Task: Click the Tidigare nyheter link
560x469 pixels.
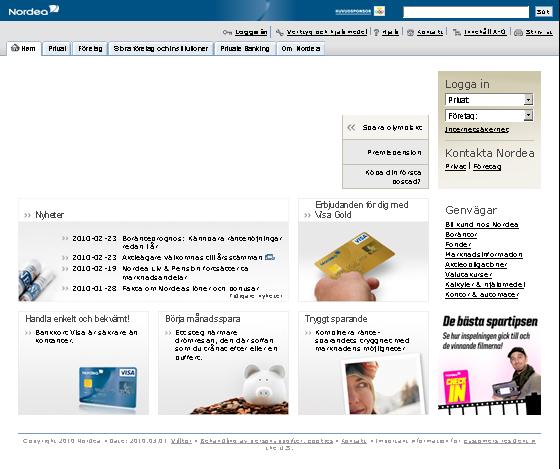Action: point(256,296)
